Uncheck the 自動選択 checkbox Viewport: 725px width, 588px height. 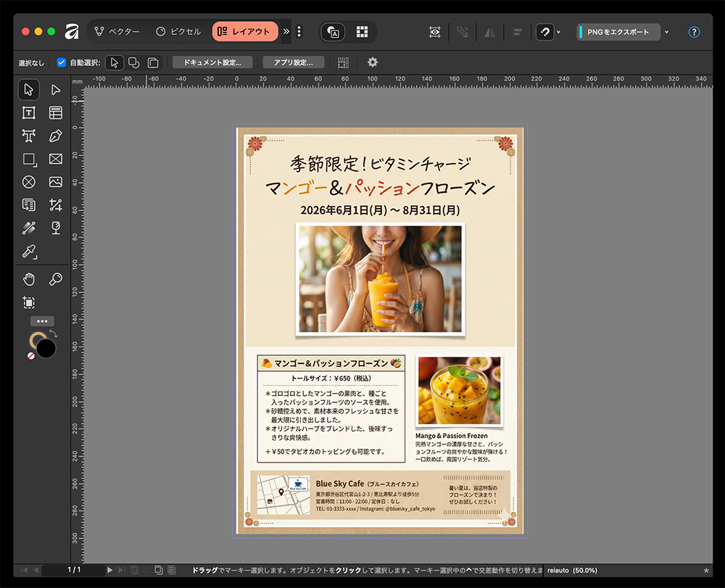pos(62,62)
